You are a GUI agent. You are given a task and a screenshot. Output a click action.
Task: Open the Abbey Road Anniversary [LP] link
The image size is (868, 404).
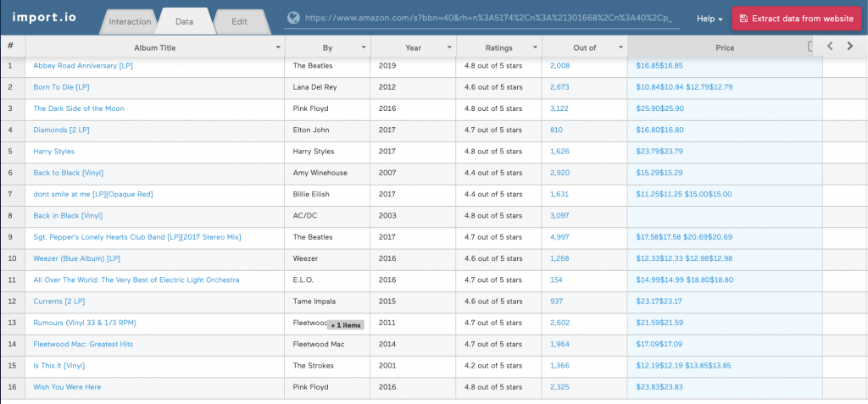pyautogui.click(x=83, y=65)
